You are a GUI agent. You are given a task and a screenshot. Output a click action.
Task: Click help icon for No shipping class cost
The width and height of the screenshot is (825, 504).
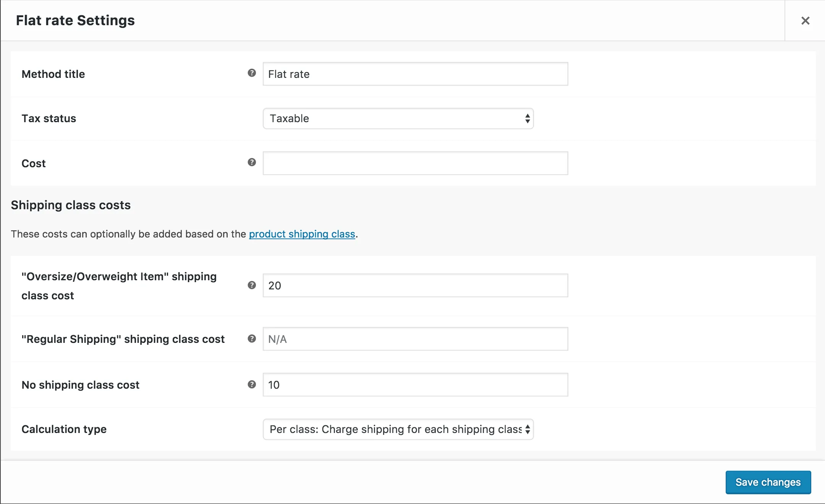click(252, 384)
